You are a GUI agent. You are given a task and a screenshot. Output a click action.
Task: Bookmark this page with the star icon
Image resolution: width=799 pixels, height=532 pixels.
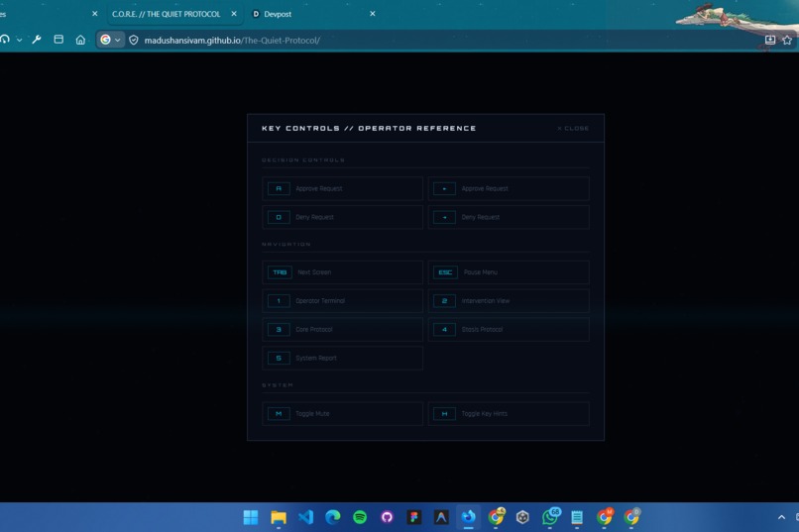tap(787, 40)
